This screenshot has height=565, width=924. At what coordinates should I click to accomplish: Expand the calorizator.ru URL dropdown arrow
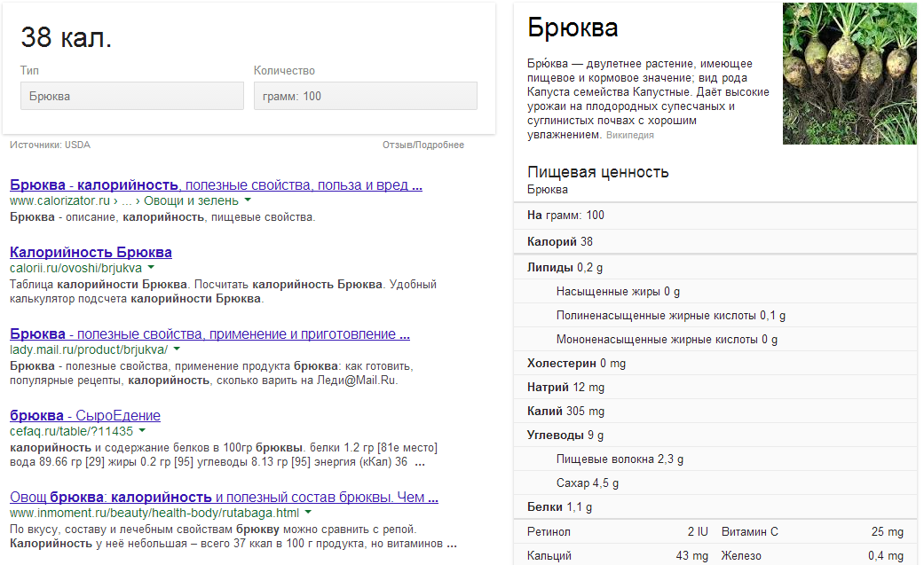248,200
